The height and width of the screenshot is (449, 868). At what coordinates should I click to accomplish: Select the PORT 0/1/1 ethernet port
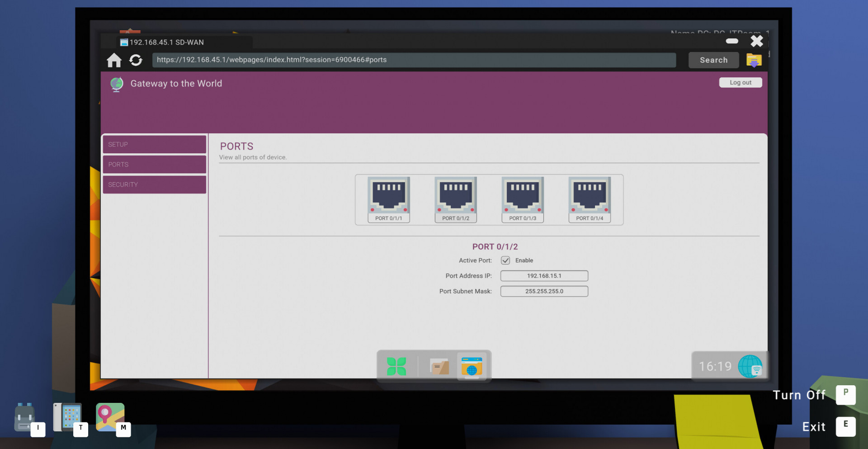click(389, 199)
